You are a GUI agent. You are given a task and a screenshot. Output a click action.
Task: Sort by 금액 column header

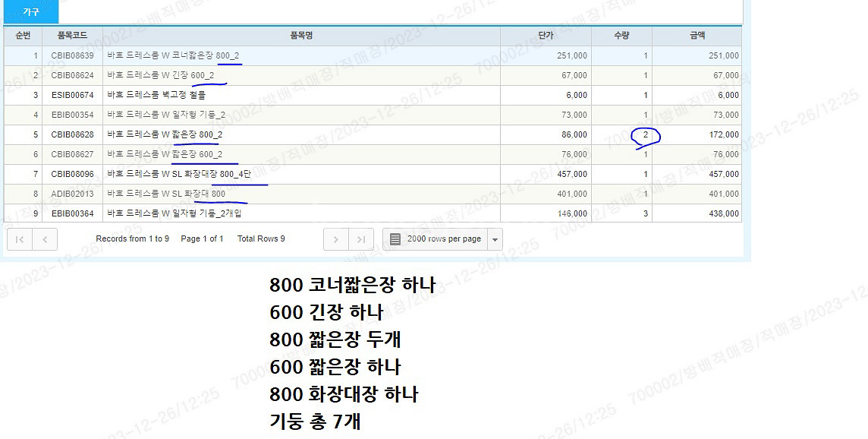tap(697, 36)
